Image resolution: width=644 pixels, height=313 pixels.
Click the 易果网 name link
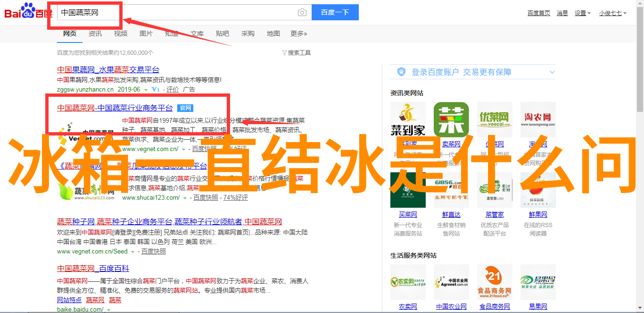coord(538,307)
